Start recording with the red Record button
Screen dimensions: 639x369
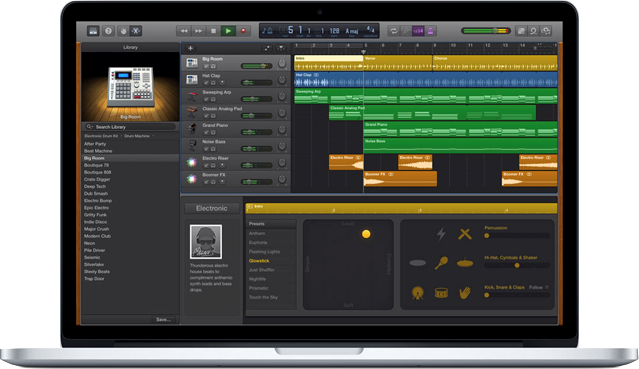[x=243, y=31]
